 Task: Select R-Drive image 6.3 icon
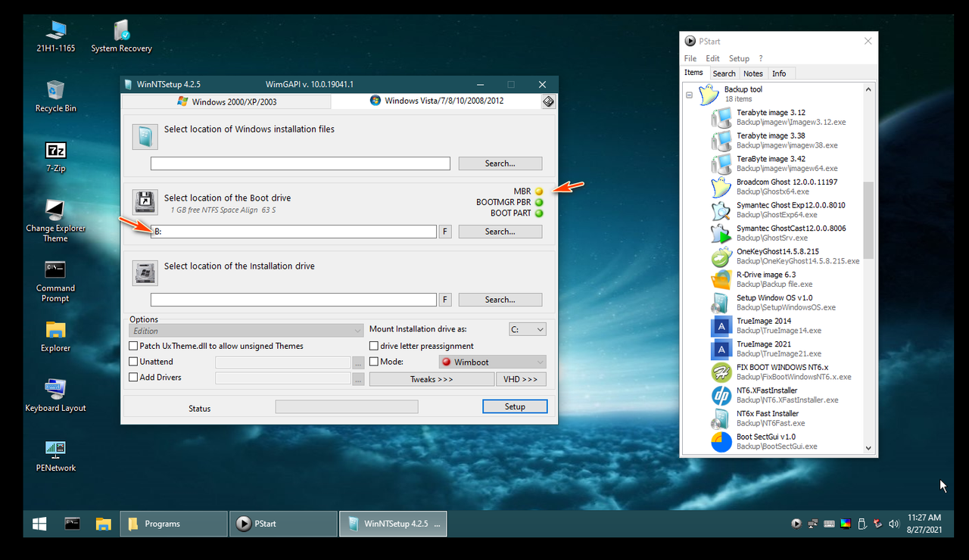pos(721,279)
